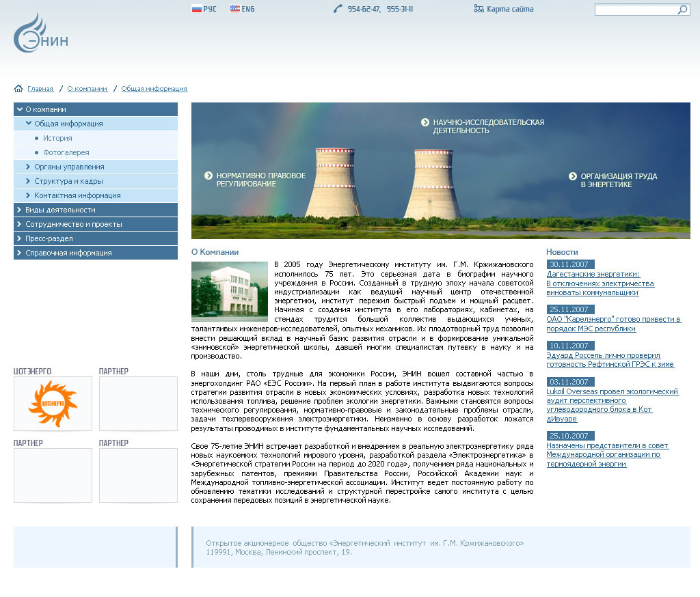
Task: Open Виды деятельности menu section
Action: click(x=96, y=210)
